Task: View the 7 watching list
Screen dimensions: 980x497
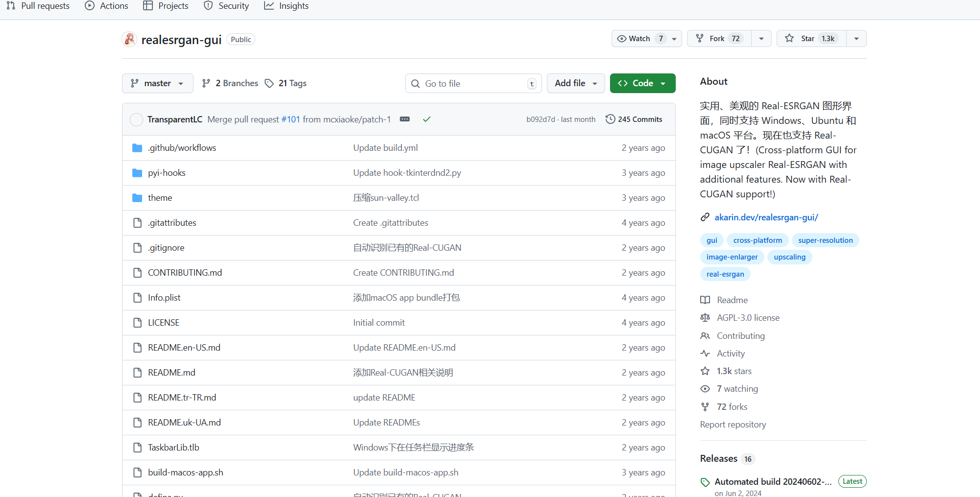Action: coord(729,389)
